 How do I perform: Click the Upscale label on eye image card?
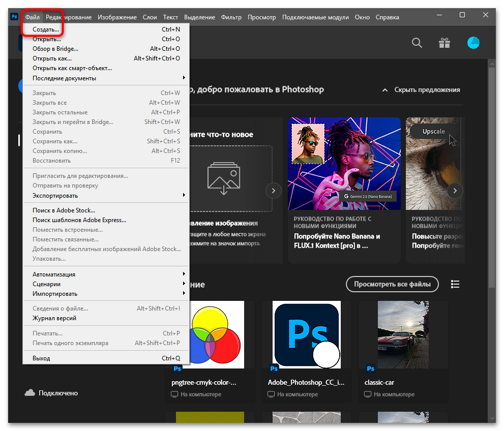tap(434, 131)
